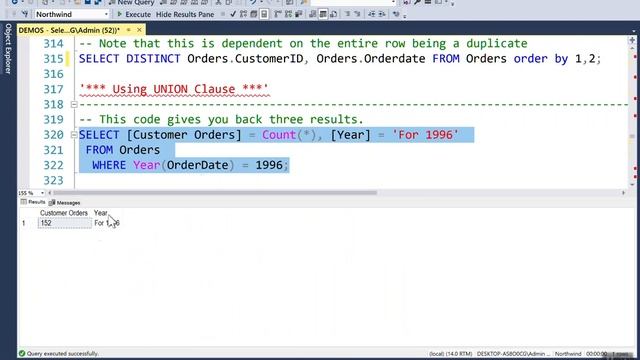
Task: Close the DEMOS query tab
Action: pyautogui.click(x=139, y=30)
